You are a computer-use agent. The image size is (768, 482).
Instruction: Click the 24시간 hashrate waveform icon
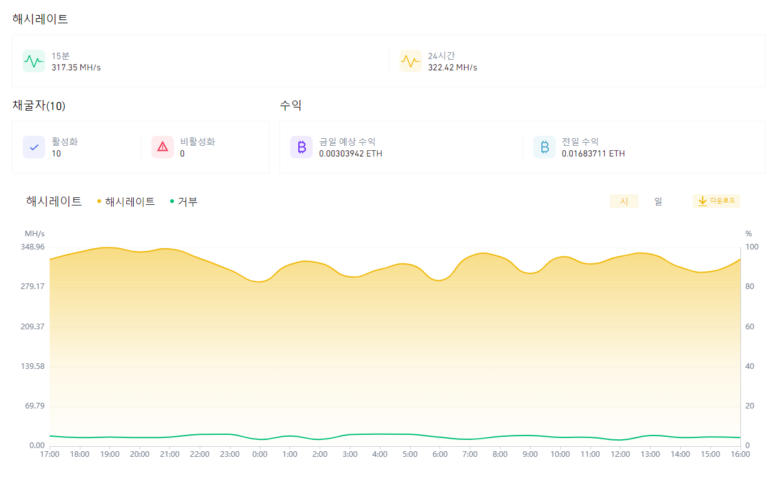click(410, 61)
